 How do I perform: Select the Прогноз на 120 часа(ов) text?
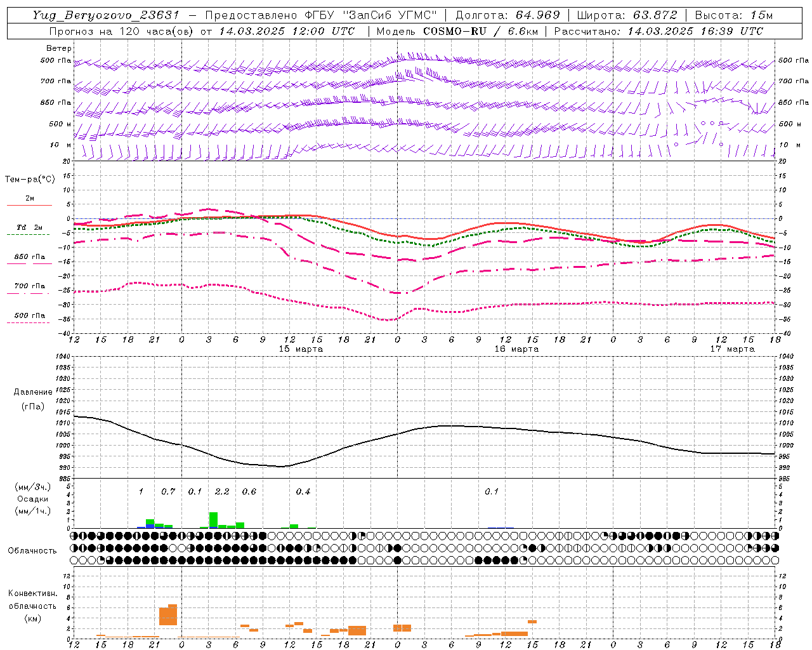(x=122, y=31)
